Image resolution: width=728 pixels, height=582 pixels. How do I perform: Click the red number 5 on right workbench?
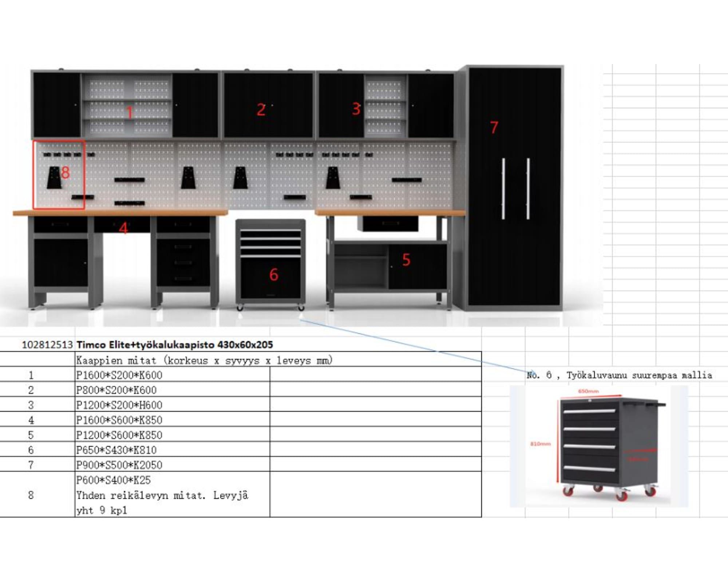[x=406, y=260]
